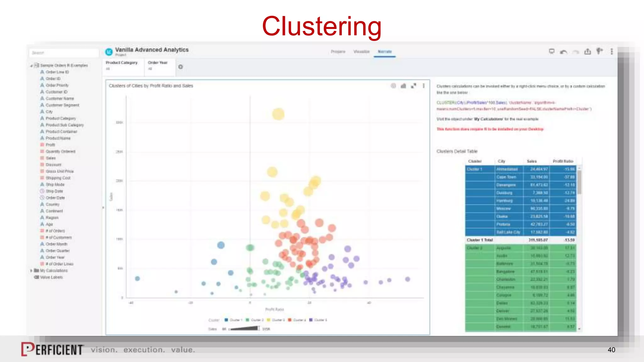Select the Customer Segment field
644x362 pixels.
[x=63, y=105]
